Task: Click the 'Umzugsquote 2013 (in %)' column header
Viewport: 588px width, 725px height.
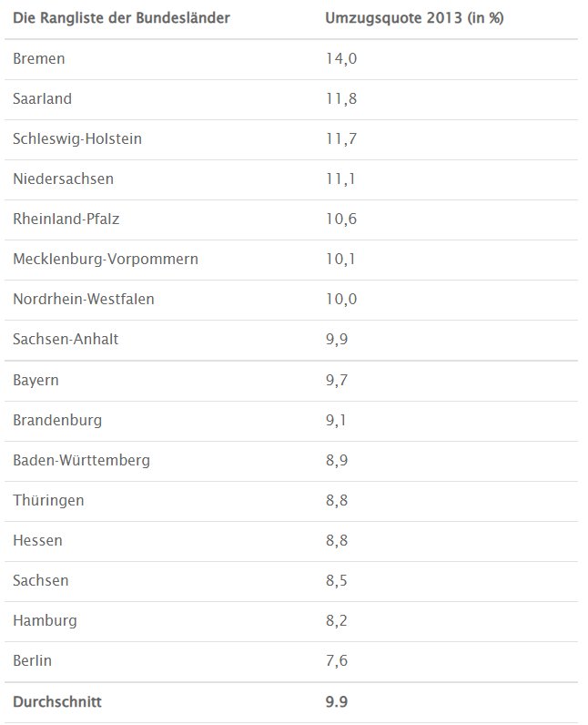Action: [x=414, y=18]
